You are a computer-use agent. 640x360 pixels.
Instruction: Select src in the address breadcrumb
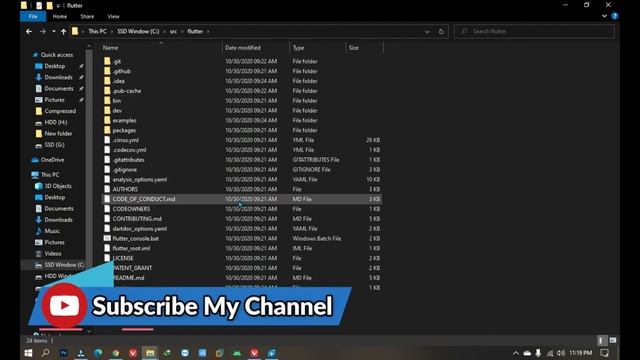(x=173, y=31)
